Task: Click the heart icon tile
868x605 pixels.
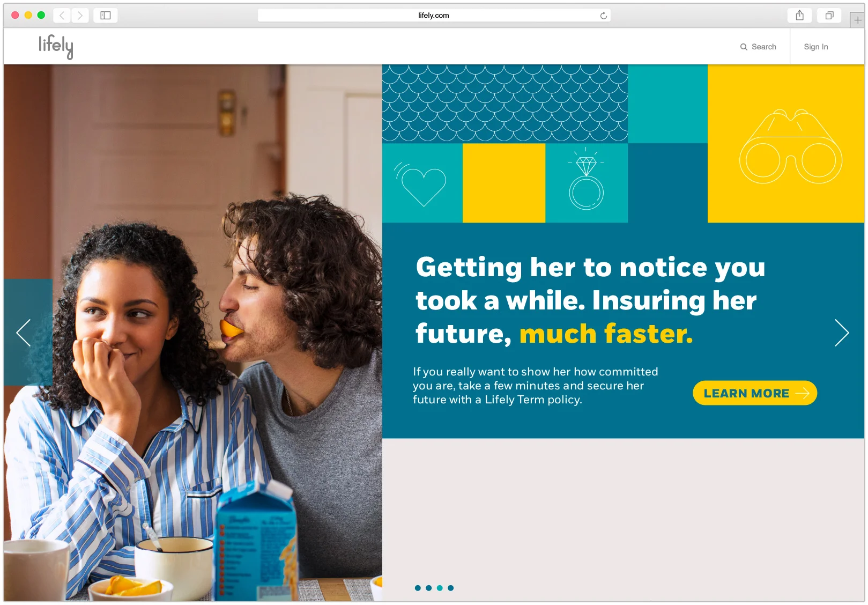Action: [422, 183]
